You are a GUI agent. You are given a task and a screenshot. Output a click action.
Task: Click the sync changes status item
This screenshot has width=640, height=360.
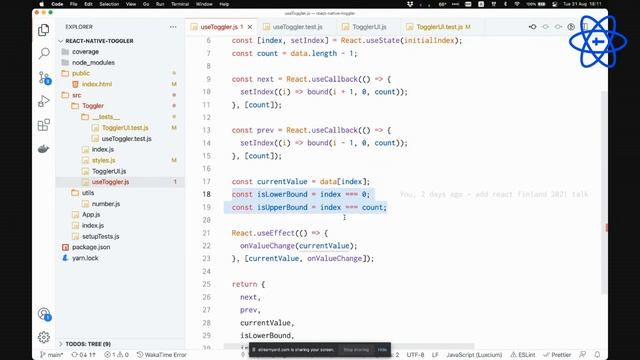click(x=83, y=355)
